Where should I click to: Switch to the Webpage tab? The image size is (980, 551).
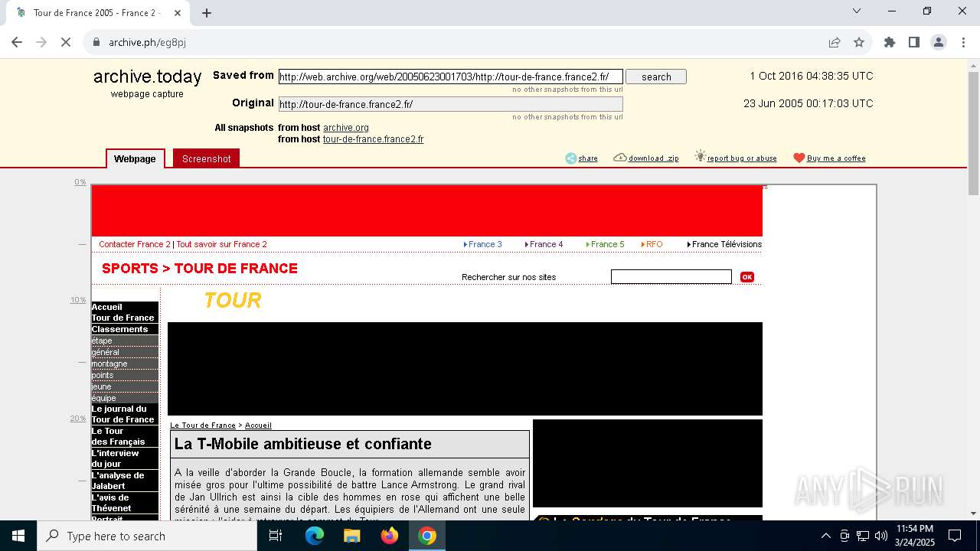point(135,158)
